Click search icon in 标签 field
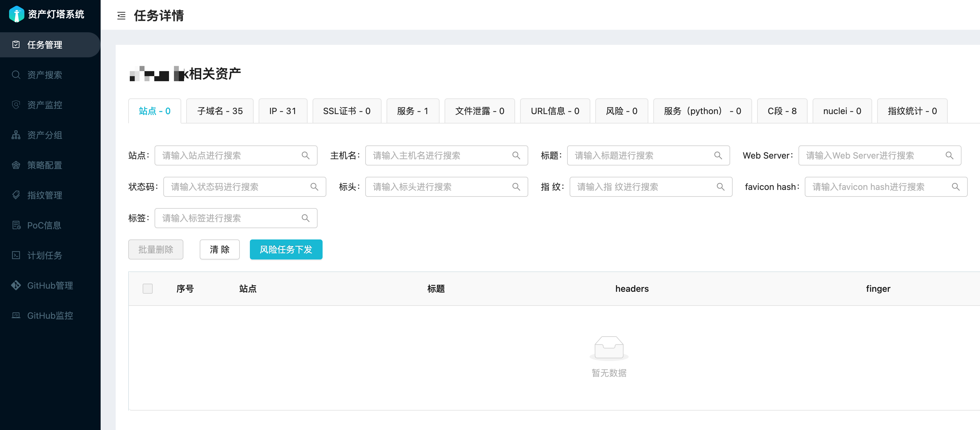Image resolution: width=980 pixels, height=430 pixels. pyautogui.click(x=305, y=218)
